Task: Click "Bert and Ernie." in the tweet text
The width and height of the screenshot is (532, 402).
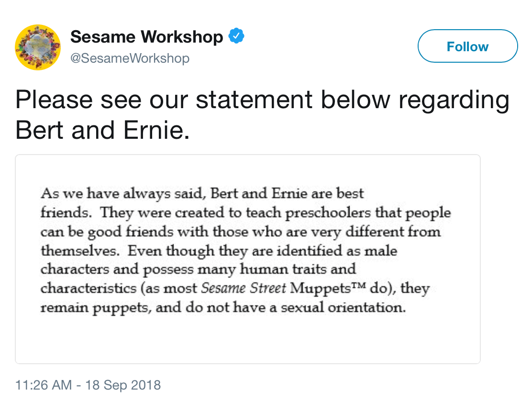Action: [x=102, y=129]
